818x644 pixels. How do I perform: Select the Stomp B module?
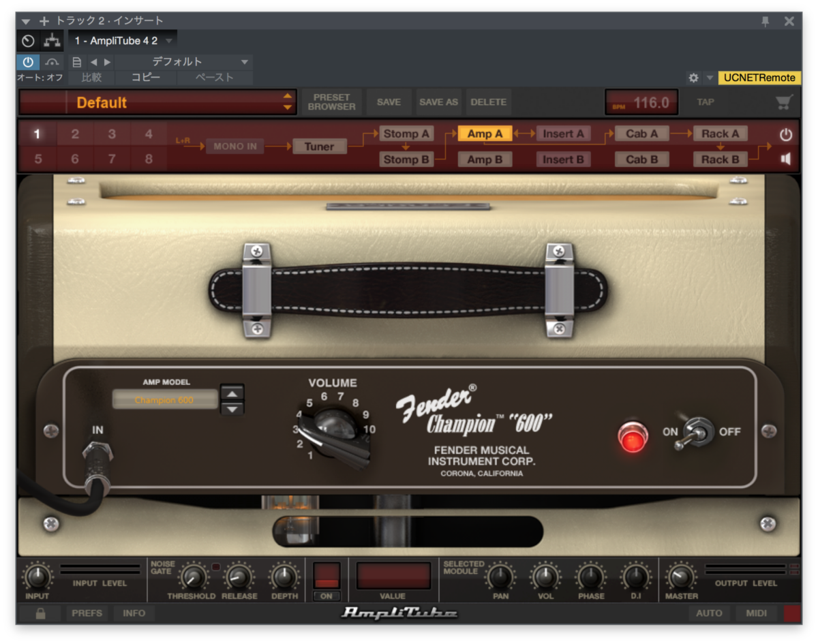[x=406, y=159]
